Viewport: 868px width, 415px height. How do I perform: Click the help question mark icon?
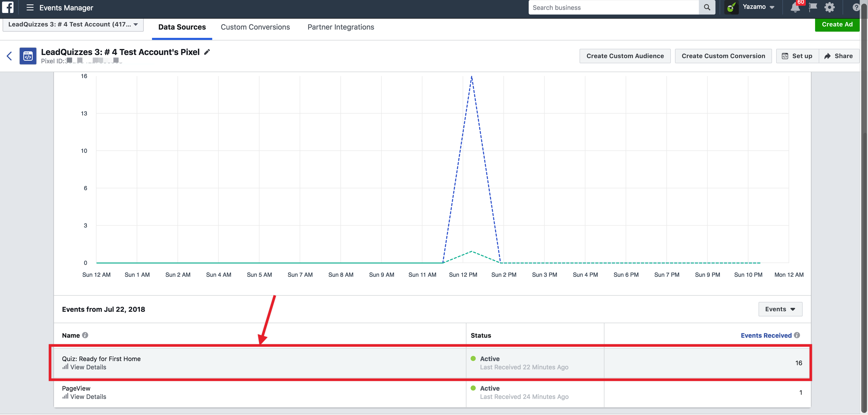pos(856,7)
